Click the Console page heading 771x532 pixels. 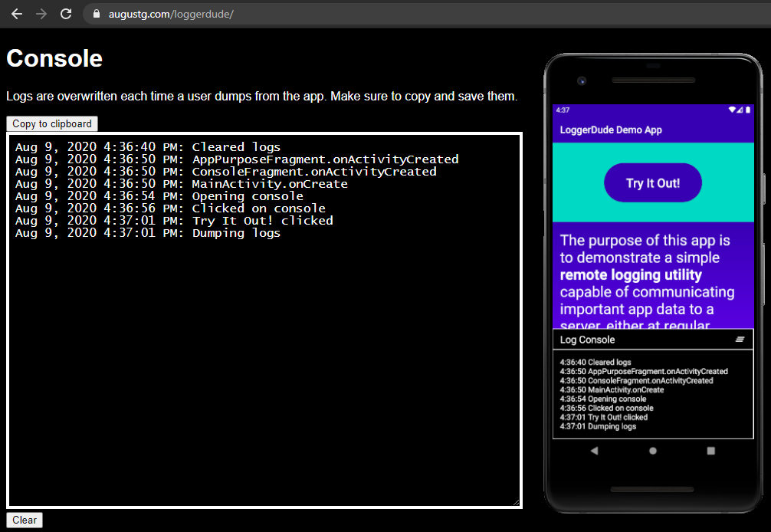click(54, 58)
